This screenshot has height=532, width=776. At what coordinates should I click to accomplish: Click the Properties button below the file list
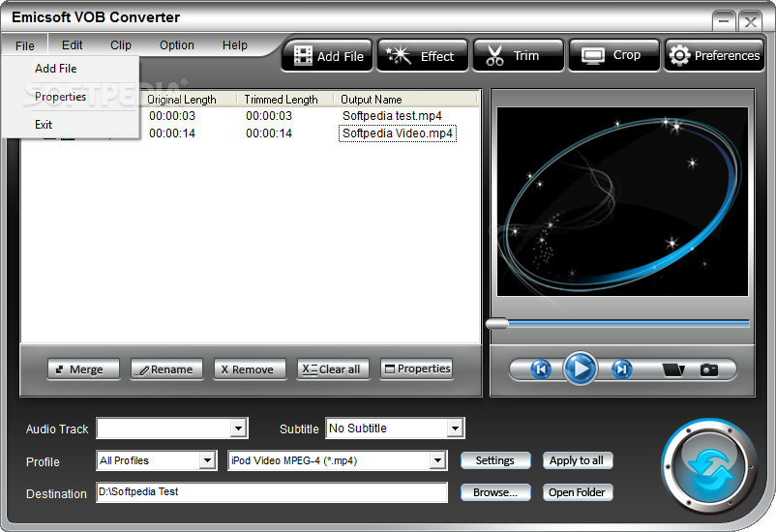point(416,369)
